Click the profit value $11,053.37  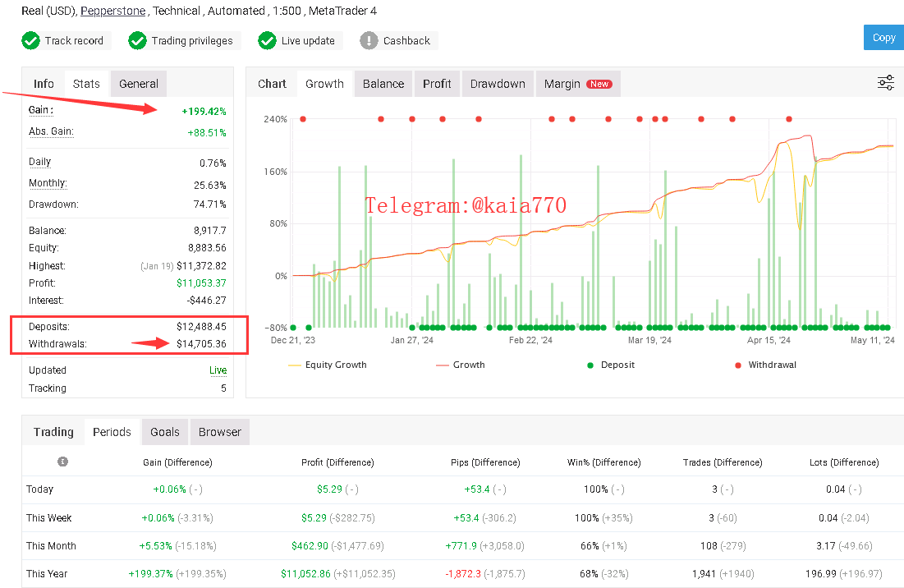(x=201, y=283)
